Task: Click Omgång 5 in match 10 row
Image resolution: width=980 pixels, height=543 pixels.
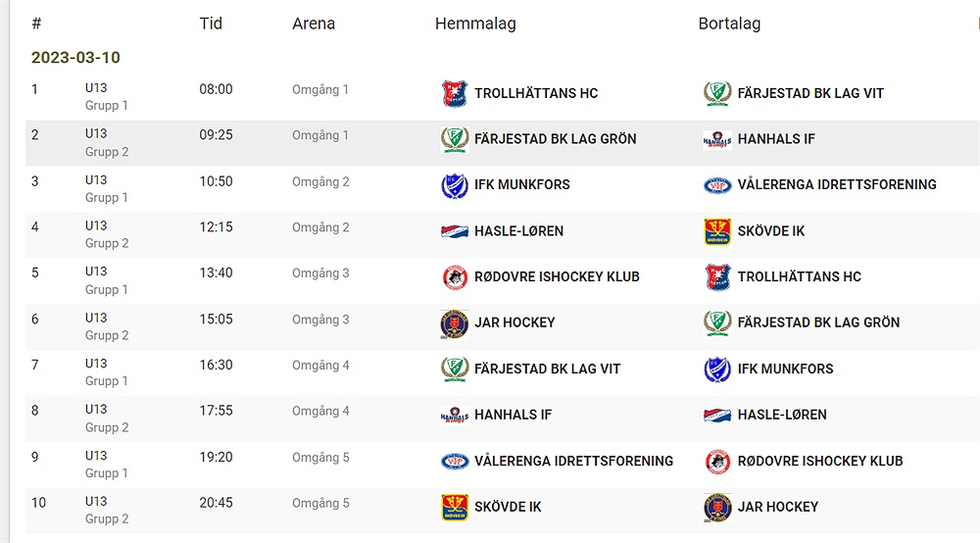Action: (320, 504)
